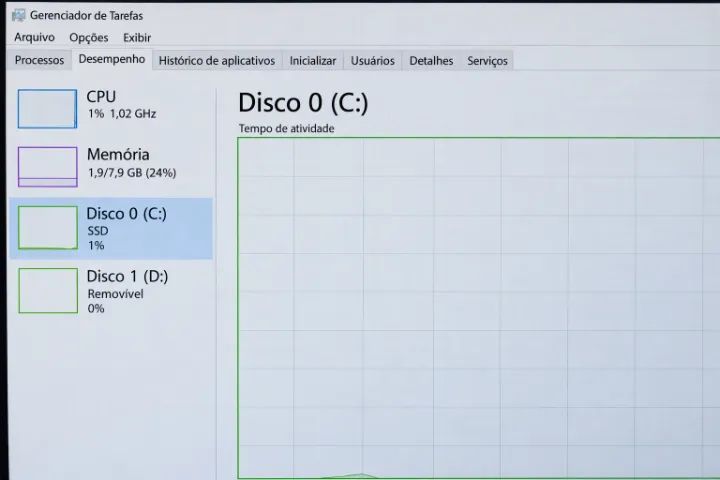Select Disco 0 (C:) sidebar label
Screen dimensions: 720x480
[x=126, y=214]
